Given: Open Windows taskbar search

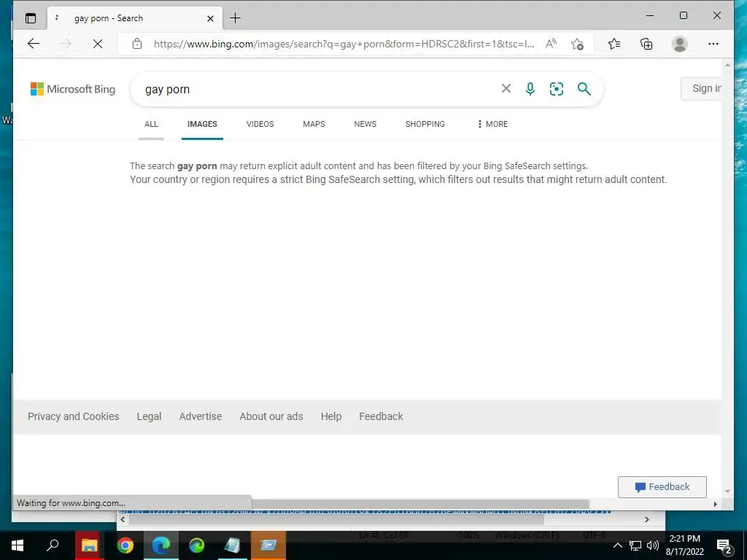Looking at the screenshot, I should coord(53,545).
